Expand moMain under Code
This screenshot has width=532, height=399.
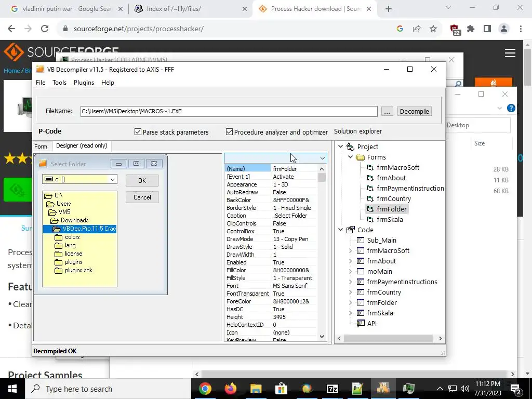point(351,271)
